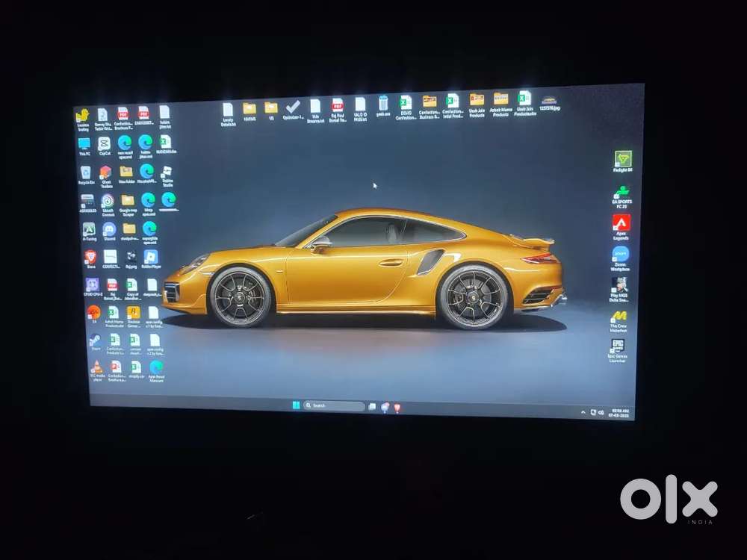The width and height of the screenshot is (747, 560).
Task: Open the Steam desktop shortcut
Action: coord(95,340)
